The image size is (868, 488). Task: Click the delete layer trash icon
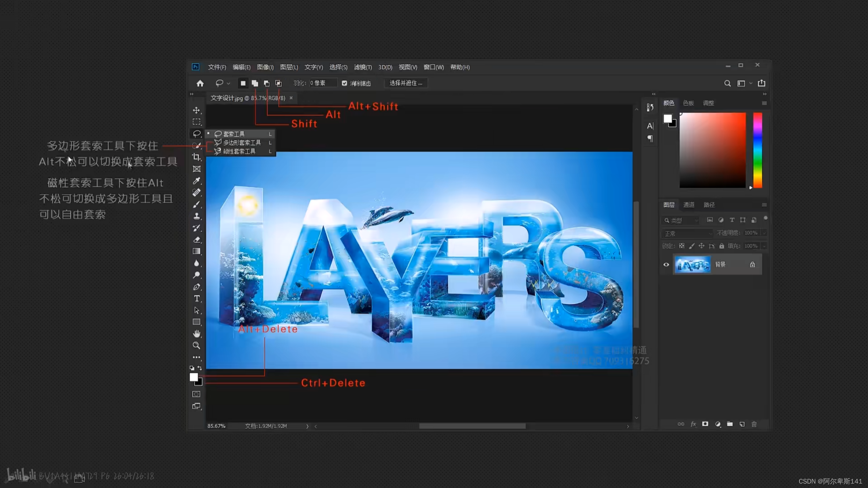coord(754,424)
